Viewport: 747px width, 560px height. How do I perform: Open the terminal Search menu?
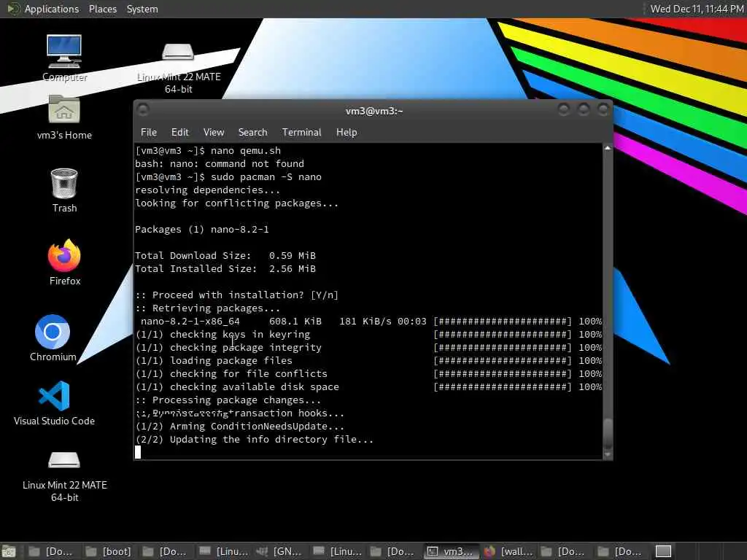(252, 133)
